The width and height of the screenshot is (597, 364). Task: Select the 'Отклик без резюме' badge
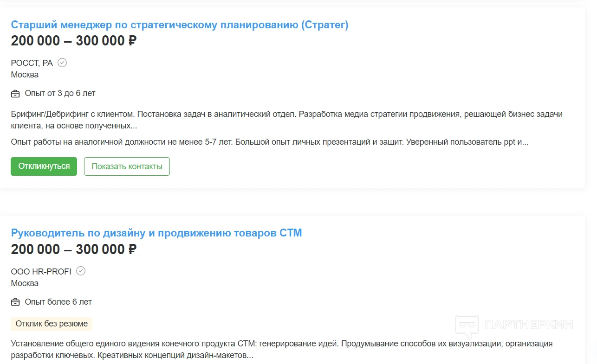coord(52,324)
